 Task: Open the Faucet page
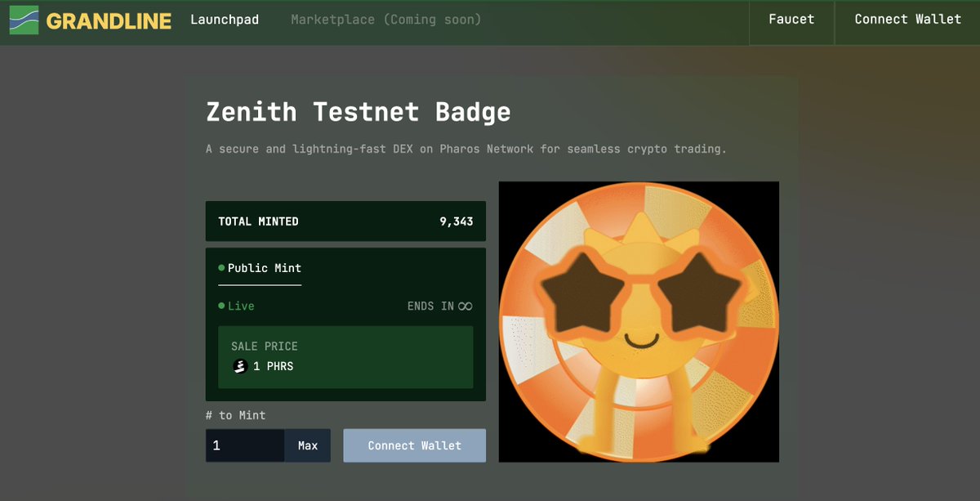pyautogui.click(x=791, y=20)
